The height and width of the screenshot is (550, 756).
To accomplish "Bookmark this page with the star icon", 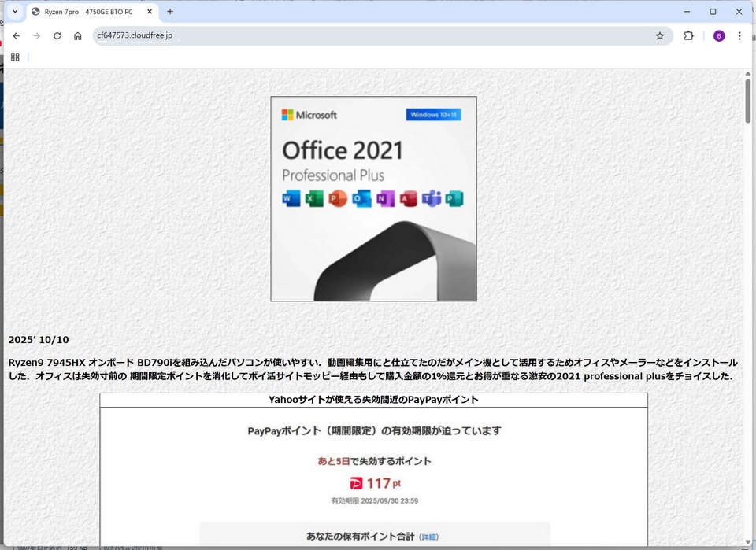I will coord(660,35).
